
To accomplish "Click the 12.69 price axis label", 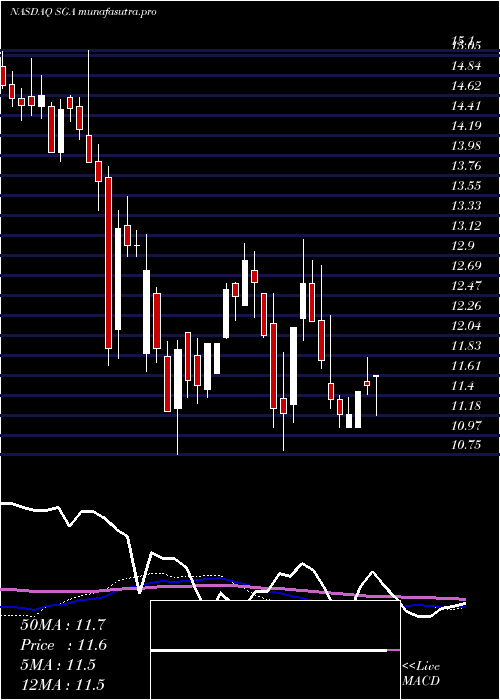I will point(466,266).
